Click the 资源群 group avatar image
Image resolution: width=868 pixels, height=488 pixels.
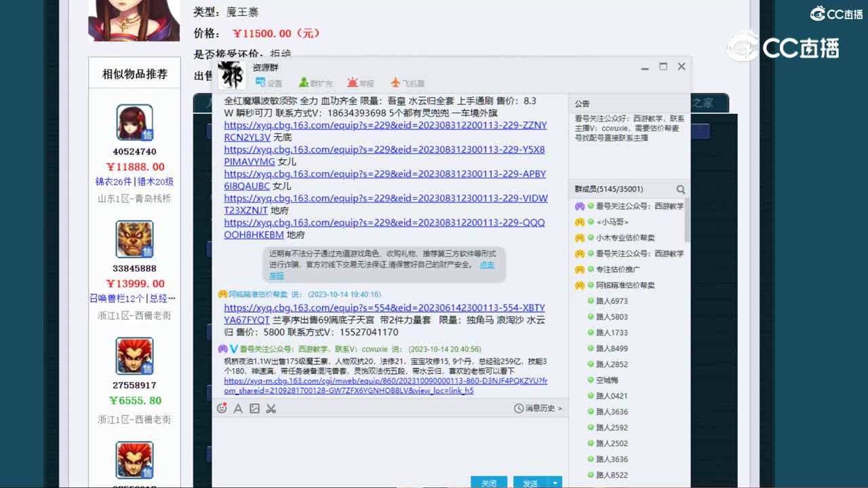pos(231,75)
